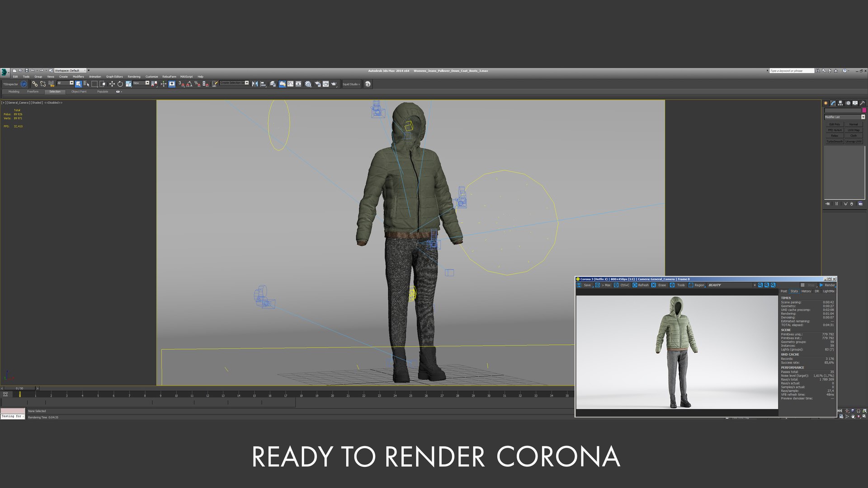
Task: Open the Rendering menu
Action: (x=134, y=77)
